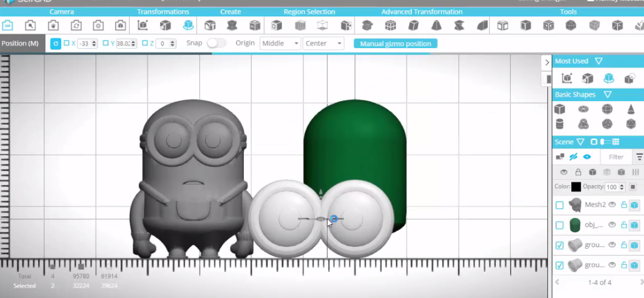Open the Origin Center dropdown

(323, 43)
